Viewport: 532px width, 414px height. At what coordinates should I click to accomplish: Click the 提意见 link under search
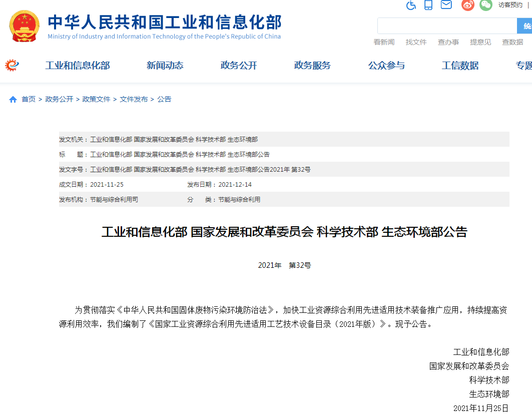pos(480,42)
